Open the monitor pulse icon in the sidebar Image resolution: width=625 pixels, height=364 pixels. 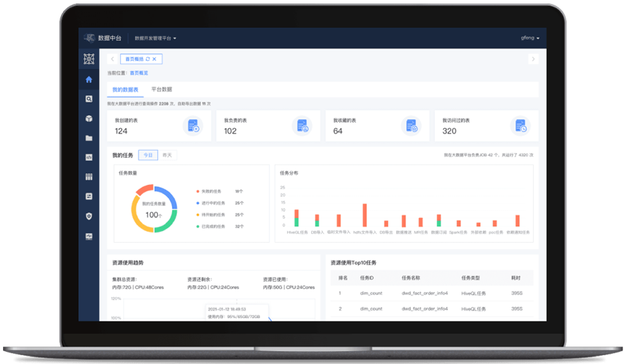(89, 236)
